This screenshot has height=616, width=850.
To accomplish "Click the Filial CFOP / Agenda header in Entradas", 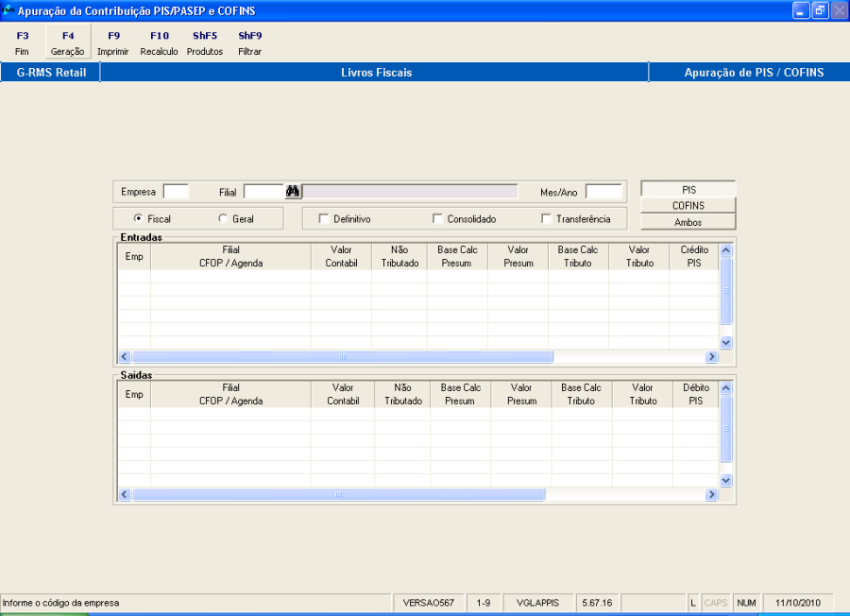I will pyautogui.click(x=231, y=256).
